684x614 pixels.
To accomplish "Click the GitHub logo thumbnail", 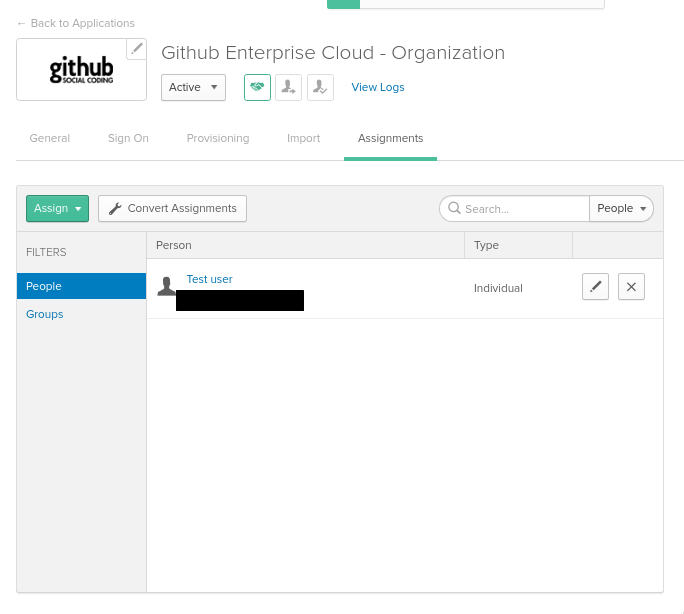I will (82, 69).
